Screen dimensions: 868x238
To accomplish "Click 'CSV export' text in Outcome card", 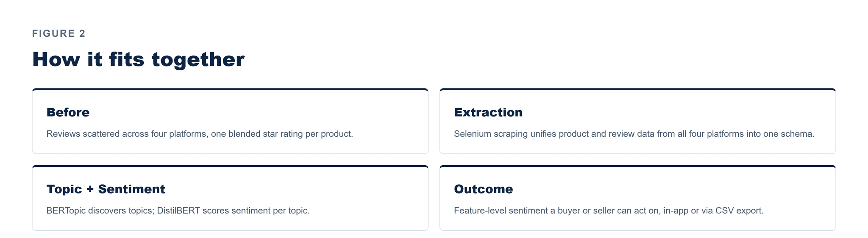I will pyautogui.click(x=739, y=210).
